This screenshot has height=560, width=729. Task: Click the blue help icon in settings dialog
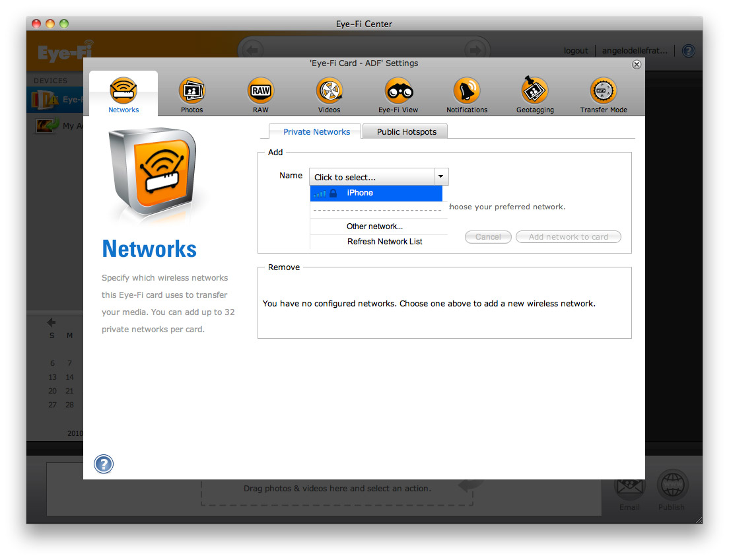104,464
